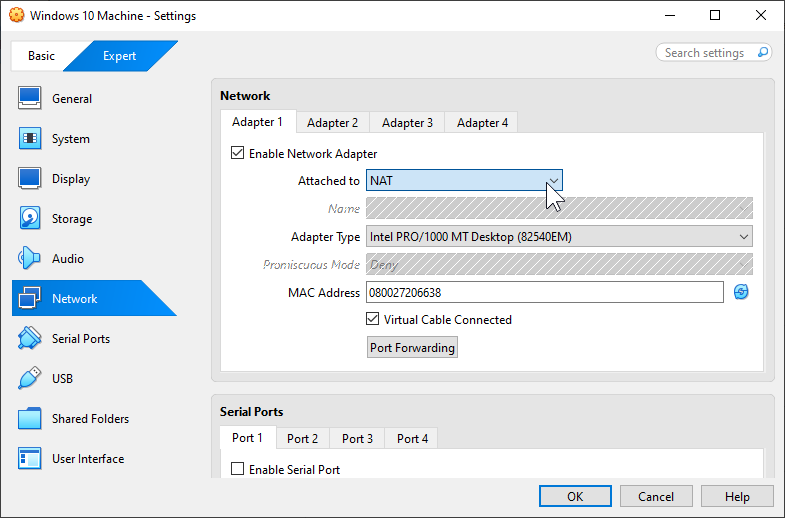785x518 pixels.
Task: Select the Storage disk icon
Action: 30,218
